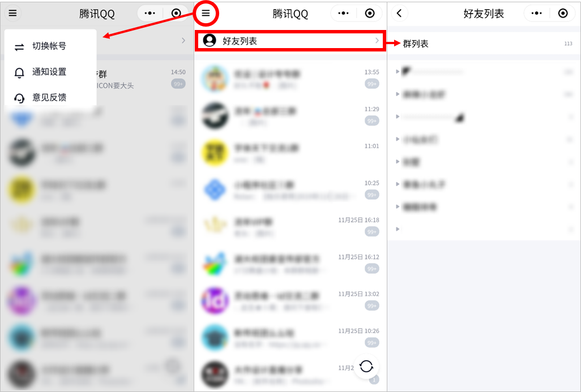This screenshot has width=581, height=392.
Task: Open the 好友列表 row in middle panel
Action: coord(290,41)
